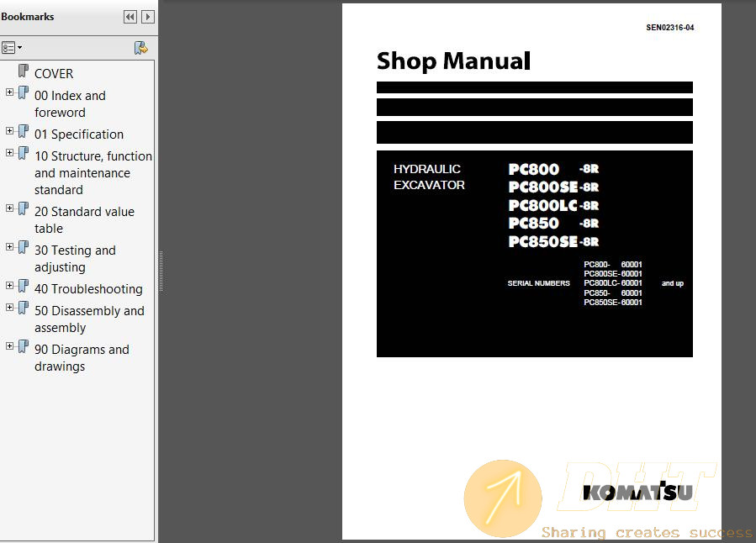Screen dimensions: 756x543
Task: Click bookmark icon next to 30 Testing
Action: [x=24, y=247]
